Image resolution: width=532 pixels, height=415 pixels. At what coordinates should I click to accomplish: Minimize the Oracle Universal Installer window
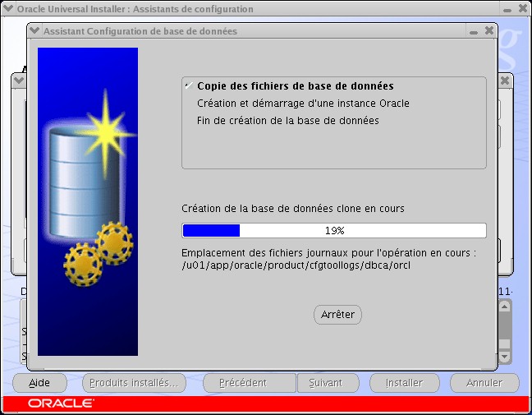(x=507, y=10)
